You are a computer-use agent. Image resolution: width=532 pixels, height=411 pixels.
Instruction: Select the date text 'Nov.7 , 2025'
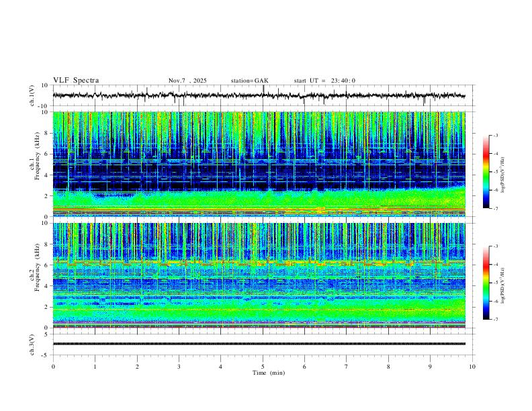187,81
